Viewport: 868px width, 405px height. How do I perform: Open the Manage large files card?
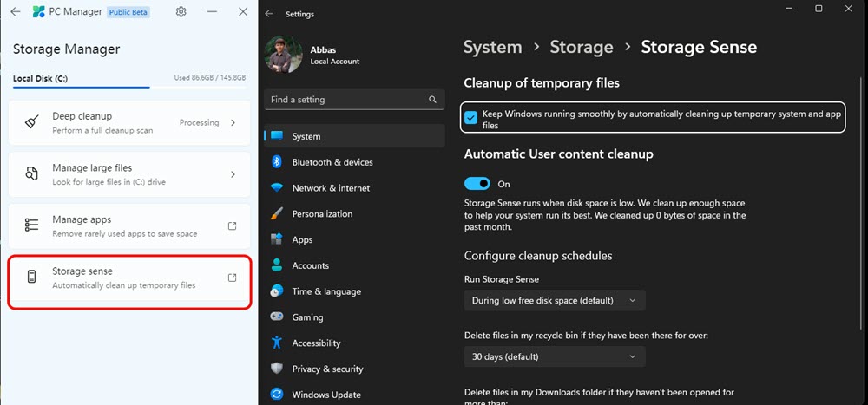coord(129,174)
